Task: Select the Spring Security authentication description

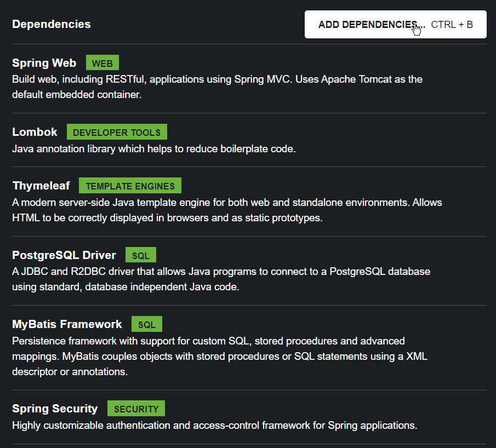Action: pos(214,425)
